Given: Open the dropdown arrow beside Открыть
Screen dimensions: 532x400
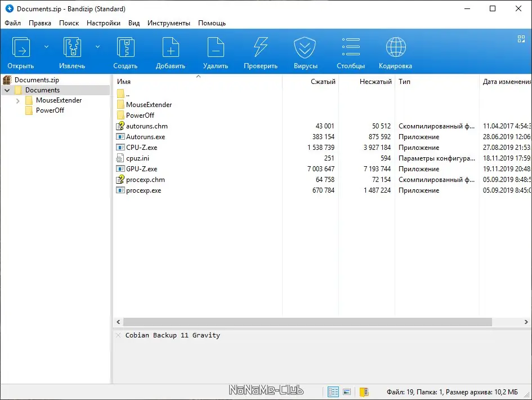Looking at the screenshot, I should click(x=47, y=47).
